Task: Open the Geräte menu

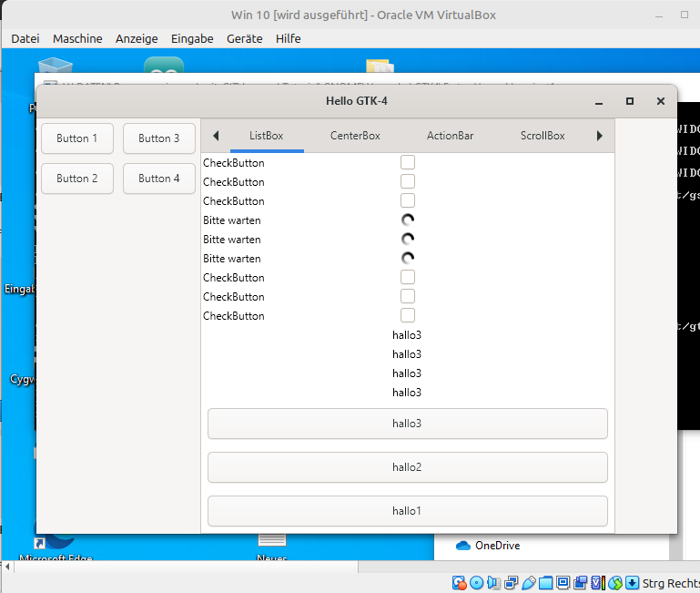Action: tap(244, 38)
